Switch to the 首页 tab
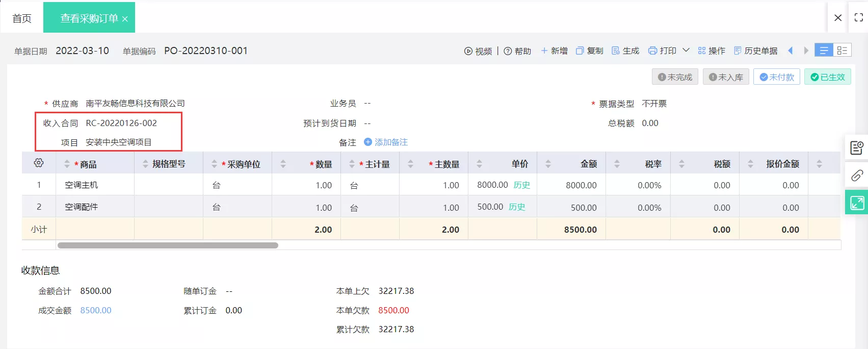The height and width of the screenshot is (349, 868). pyautogui.click(x=22, y=18)
